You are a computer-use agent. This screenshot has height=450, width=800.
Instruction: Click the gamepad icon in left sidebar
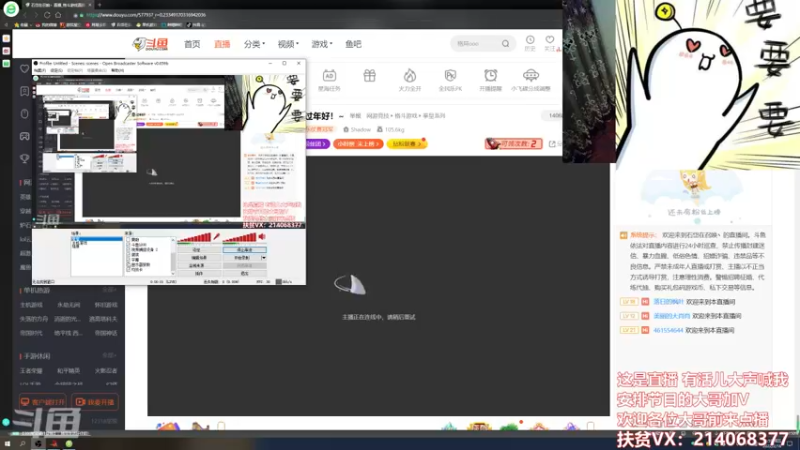click(24, 136)
